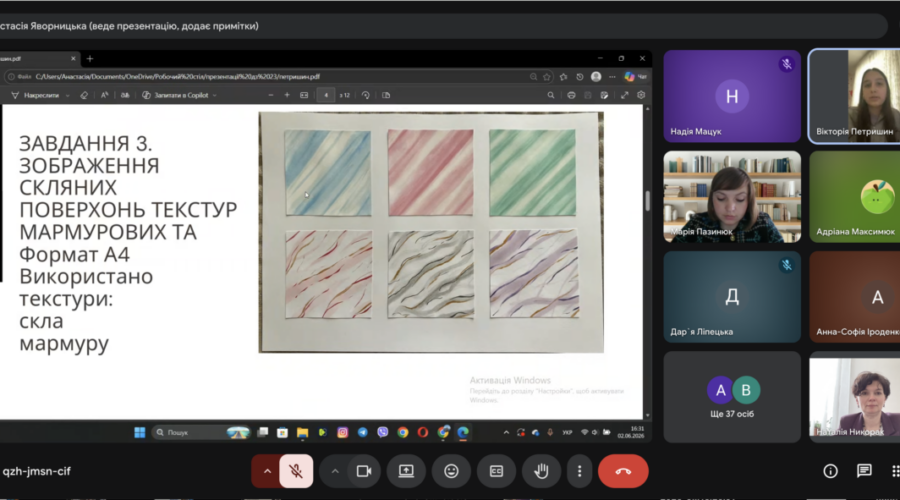Enter PDF full screen mode
Image resolution: width=900 pixels, height=500 pixels.
(624, 95)
